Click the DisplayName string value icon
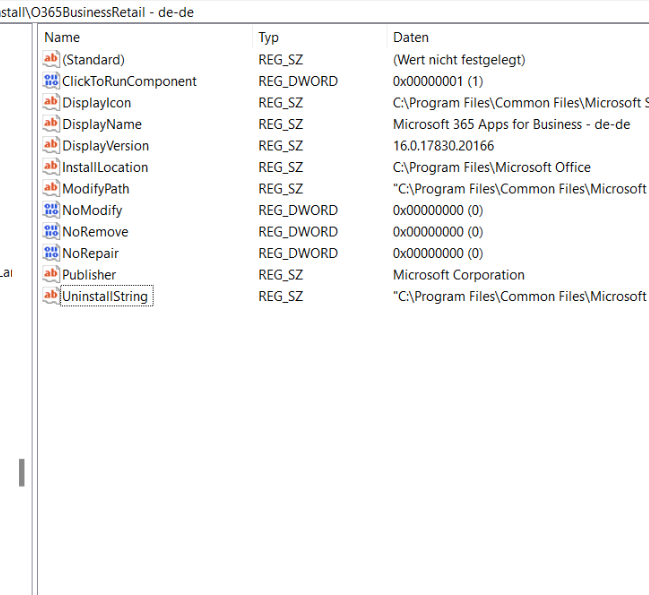The height and width of the screenshot is (595, 649). click(51, 124)
